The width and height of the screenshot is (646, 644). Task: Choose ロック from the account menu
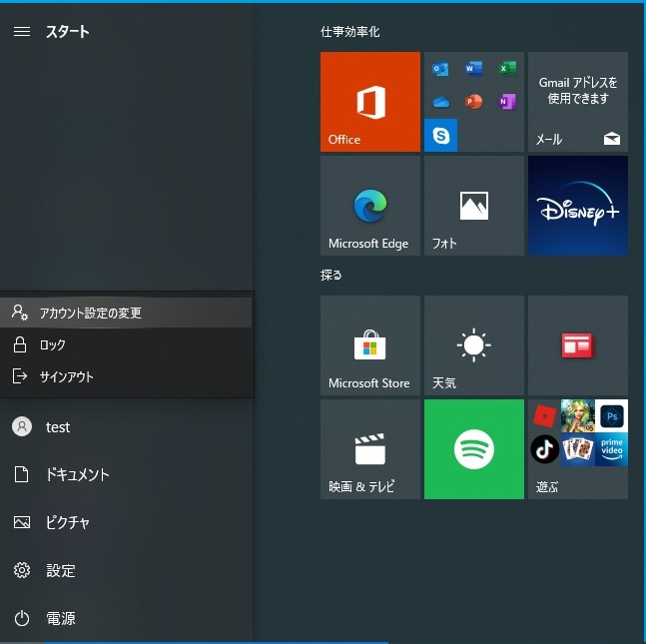click(126, 344)
